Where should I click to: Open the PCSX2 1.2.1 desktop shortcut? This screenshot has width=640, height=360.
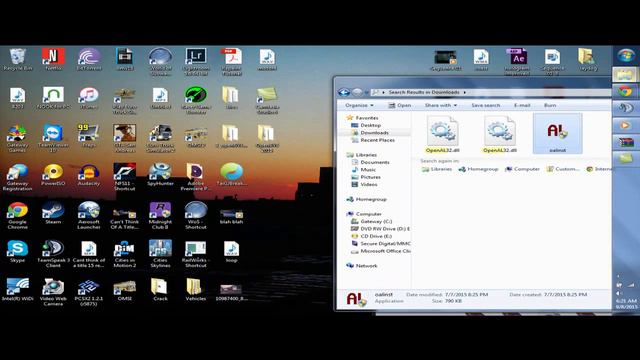point(89,292)
